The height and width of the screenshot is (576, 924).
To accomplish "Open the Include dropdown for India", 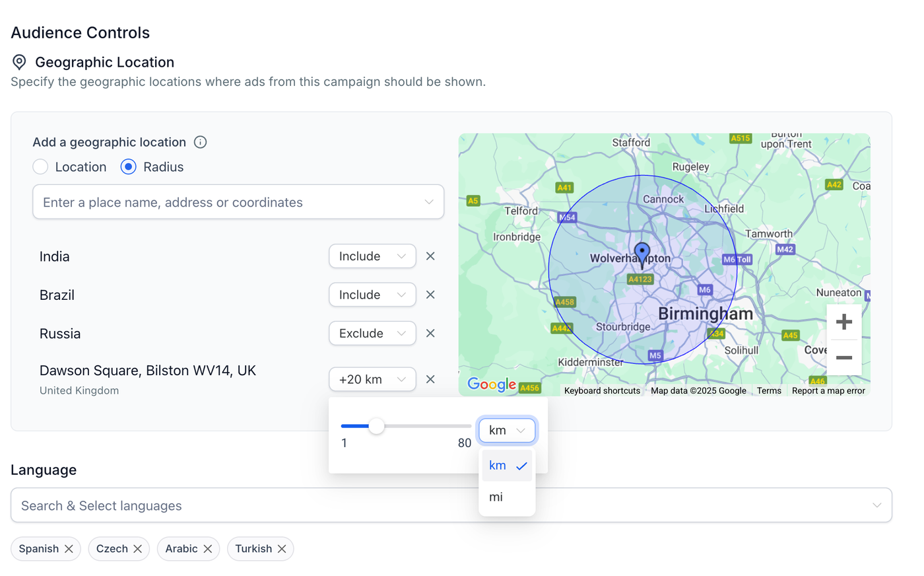I will pos(372,256).
